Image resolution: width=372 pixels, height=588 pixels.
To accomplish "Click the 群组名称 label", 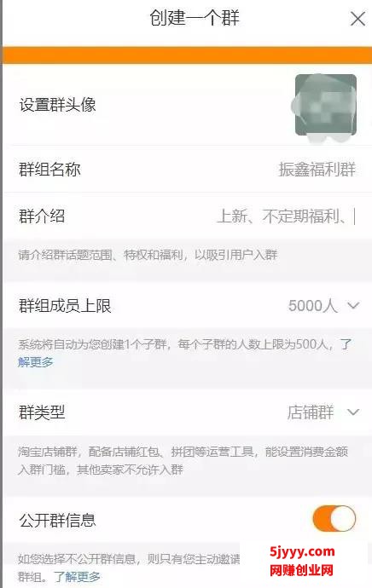I will pos(49,170).
